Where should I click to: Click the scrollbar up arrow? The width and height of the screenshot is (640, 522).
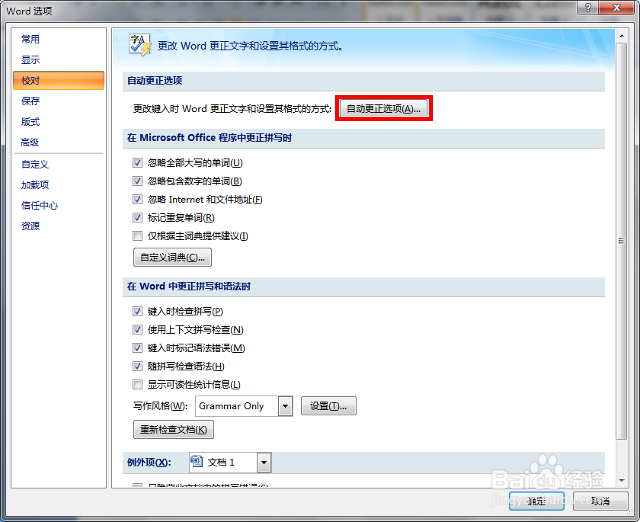(621, 36)
